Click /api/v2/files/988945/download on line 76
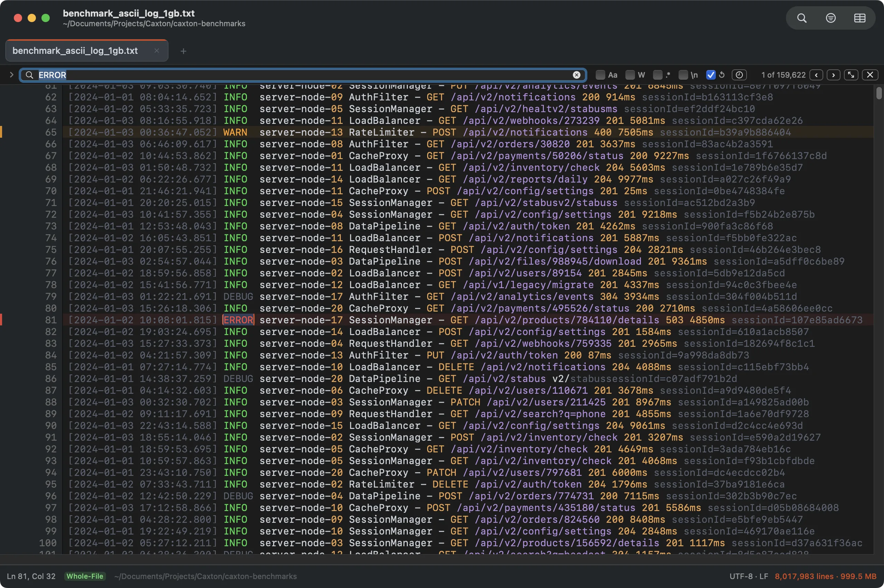Image resolution: width=884 pixels, height=588 pixels. (555, 261)
